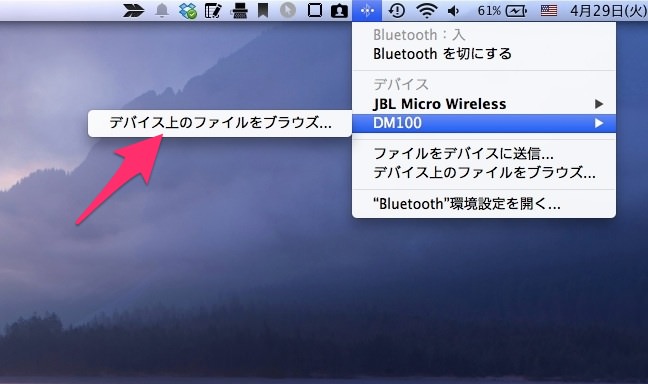The image size is (648, 384).
Task: Click the notepad with pencil icon
Action: pos(213,11)
